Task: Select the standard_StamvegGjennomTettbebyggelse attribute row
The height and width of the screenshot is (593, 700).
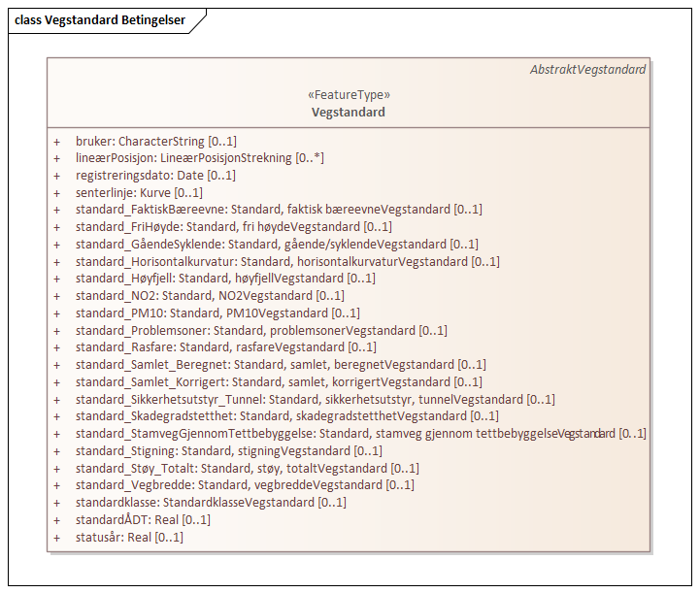Action: click(360, 434)
